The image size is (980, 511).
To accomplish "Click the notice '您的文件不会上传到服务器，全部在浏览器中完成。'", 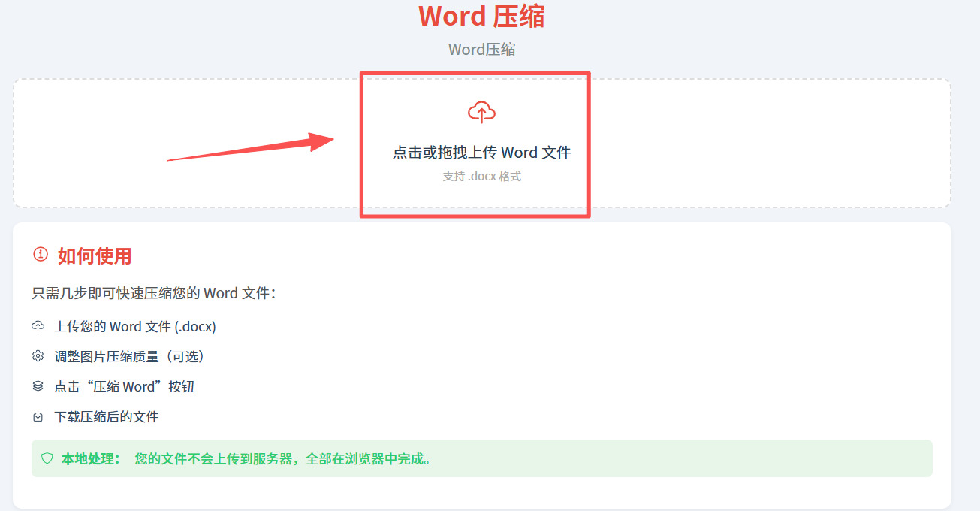I will point(284,458).
